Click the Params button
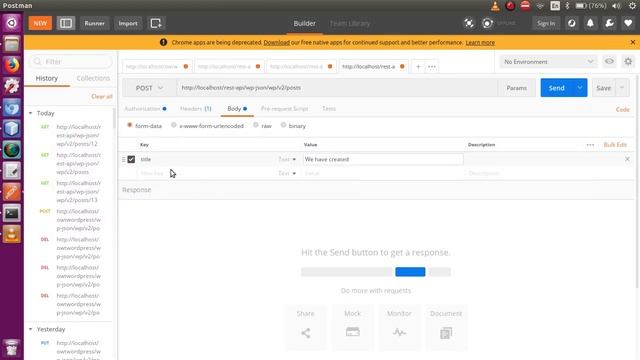The image size is (640, 360). point(516,88)
